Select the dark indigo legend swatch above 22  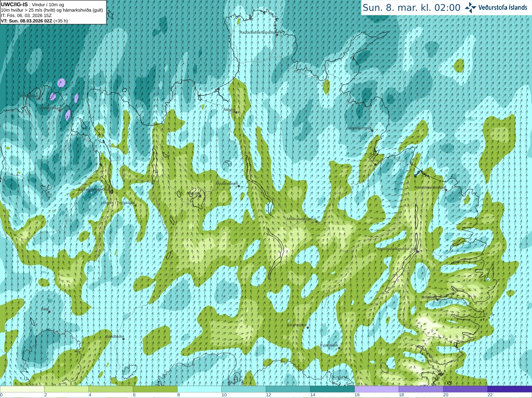pyautogui.click(x=510, y=389)
